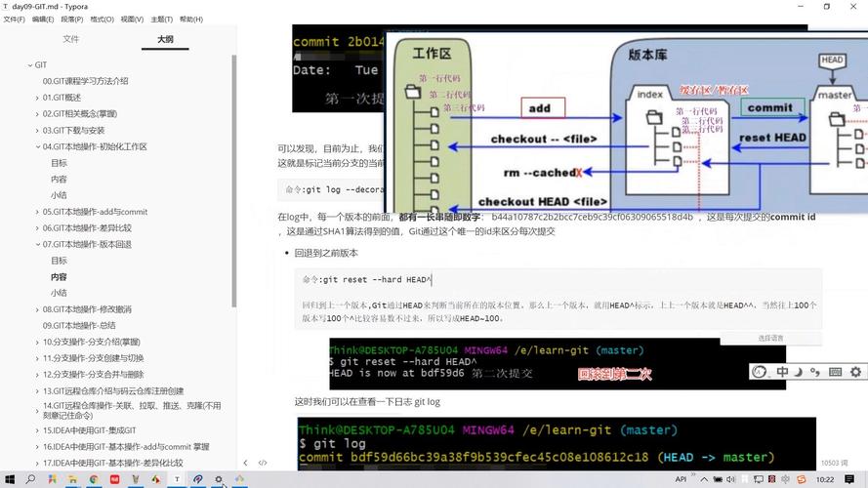Expand 05.GIT本地操作-add与commit chevron
Viewport: 868px width, 488px height.
point(38,212)
